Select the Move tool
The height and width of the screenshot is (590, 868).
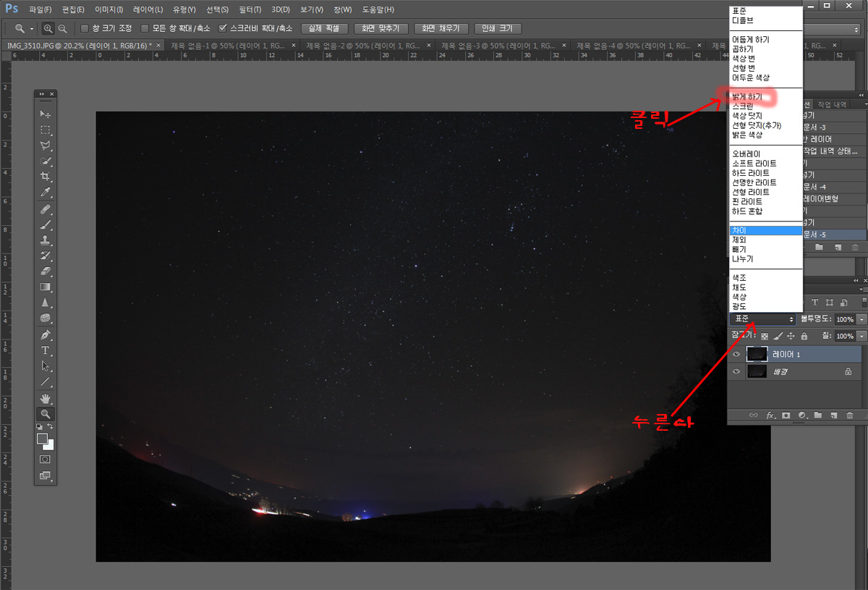pyautogui.click(x=46, y=114)
